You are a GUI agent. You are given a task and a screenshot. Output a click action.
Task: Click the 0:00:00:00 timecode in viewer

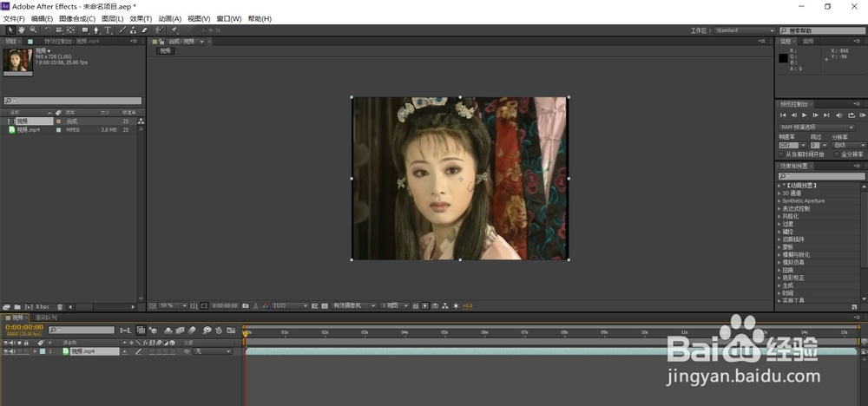click(225, 306)
